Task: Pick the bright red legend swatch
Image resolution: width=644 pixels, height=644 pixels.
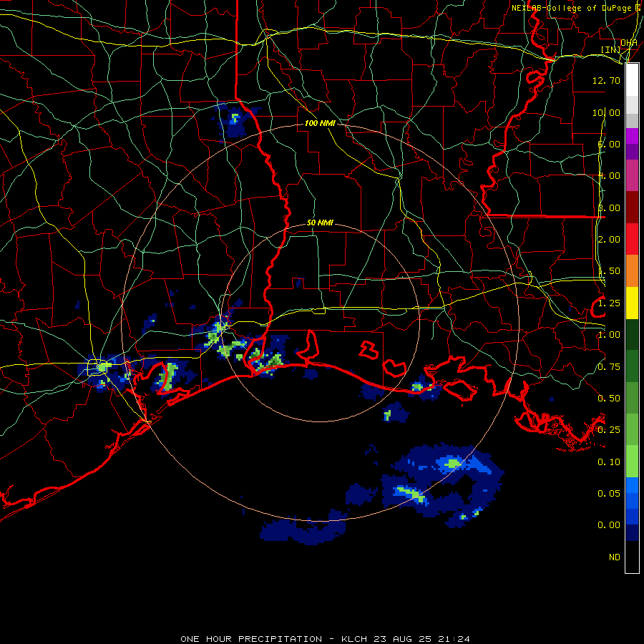Action: [x=632, y=239]
